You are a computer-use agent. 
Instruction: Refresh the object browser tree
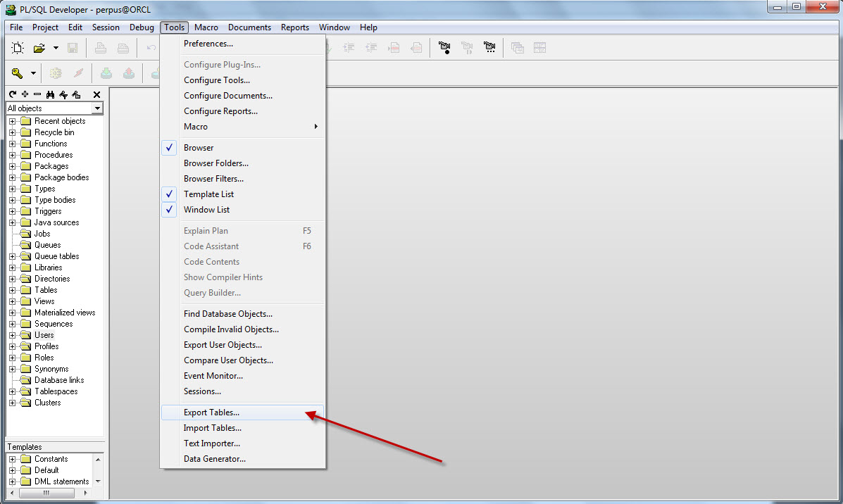click(x=12, y=94)
